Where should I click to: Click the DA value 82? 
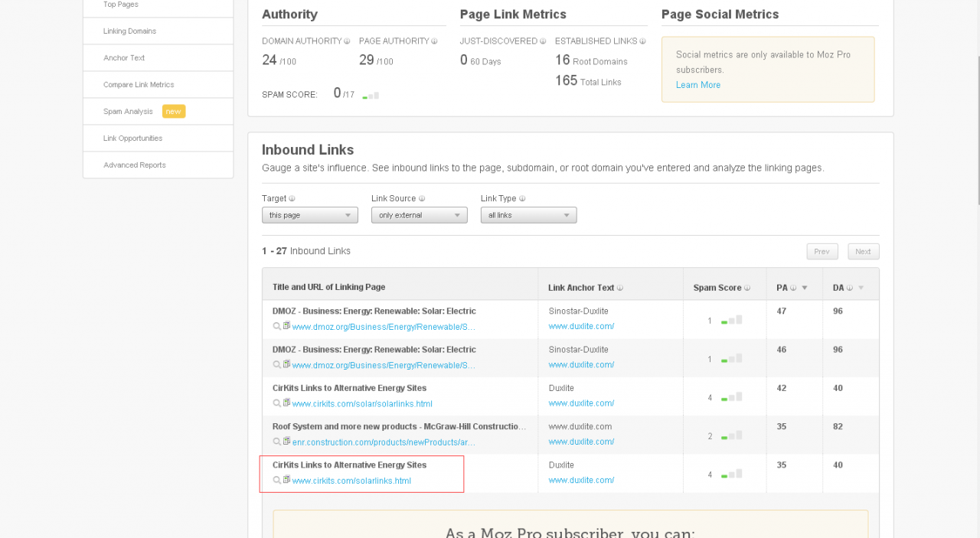point(838,426)
